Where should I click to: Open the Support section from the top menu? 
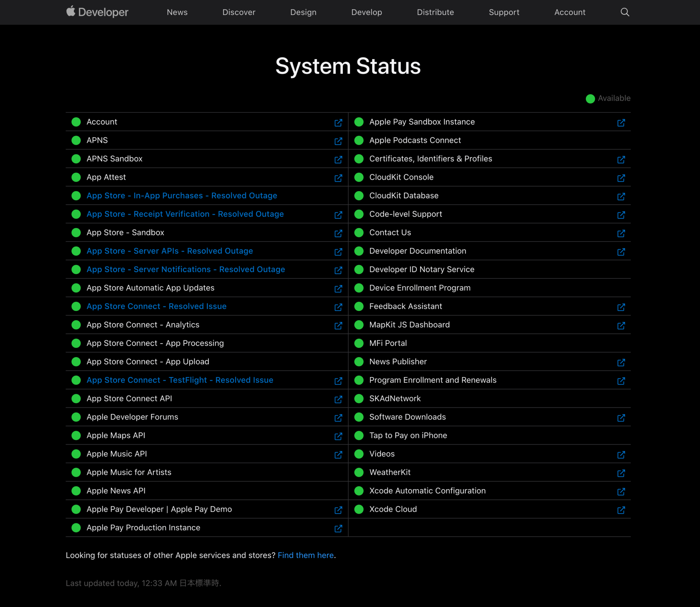click(504, 12)
